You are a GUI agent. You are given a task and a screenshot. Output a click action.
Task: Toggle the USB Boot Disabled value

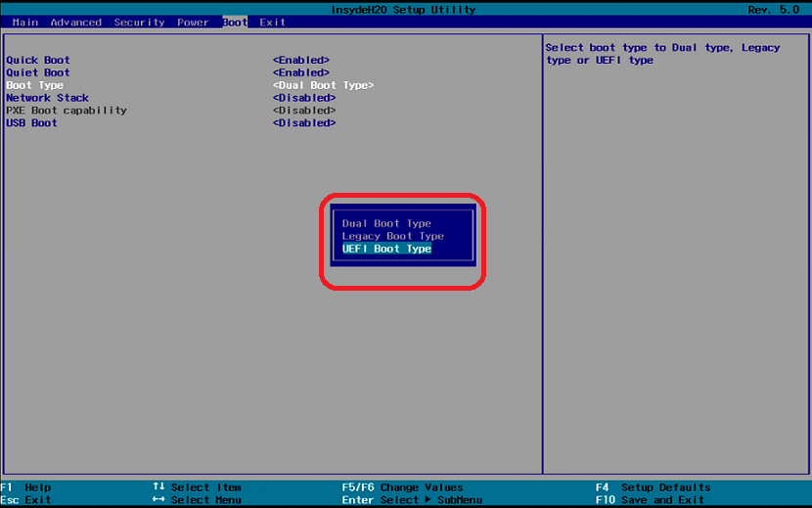303,123
